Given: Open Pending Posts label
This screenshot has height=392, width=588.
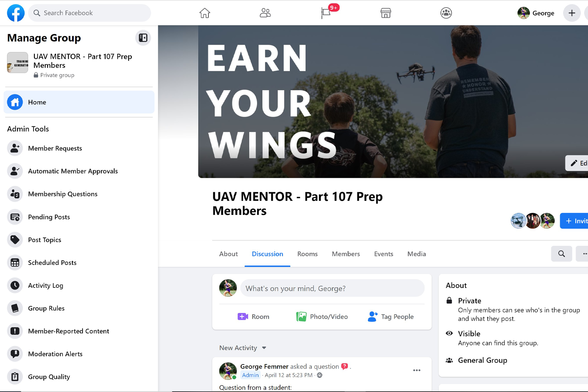Looking at the screenshot, I should pos(49,217).
